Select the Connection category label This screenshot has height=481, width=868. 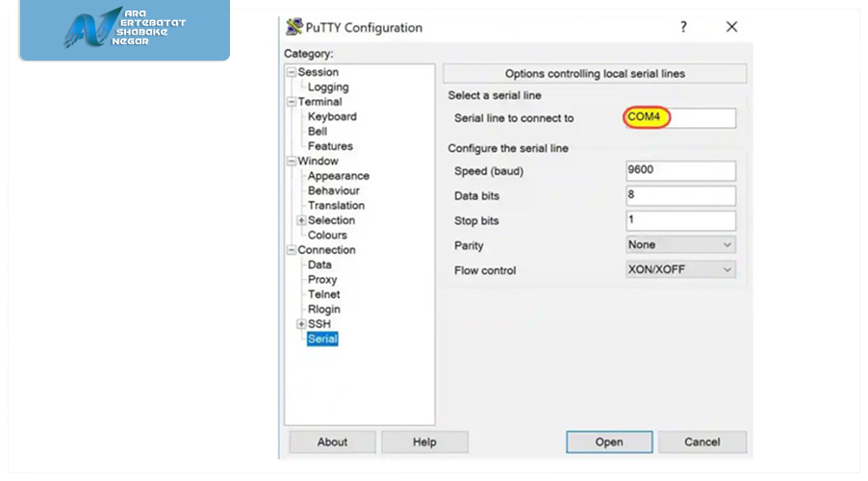326,250
